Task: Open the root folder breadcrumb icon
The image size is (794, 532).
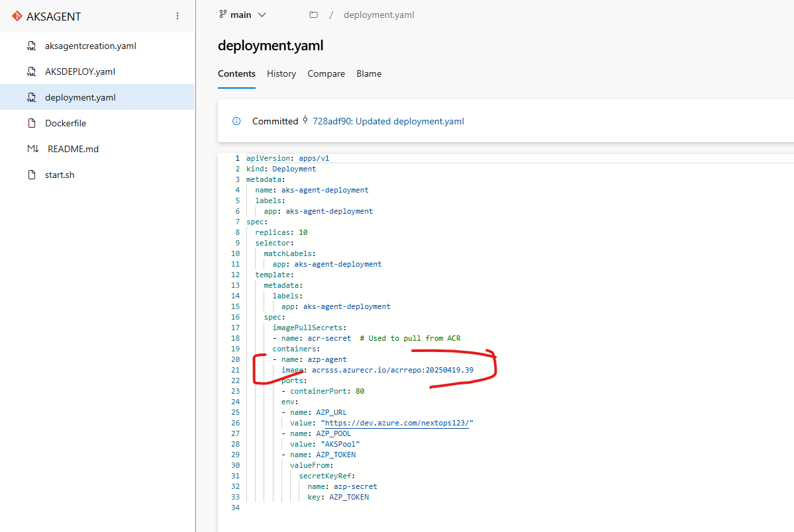Action: [313, 15]
